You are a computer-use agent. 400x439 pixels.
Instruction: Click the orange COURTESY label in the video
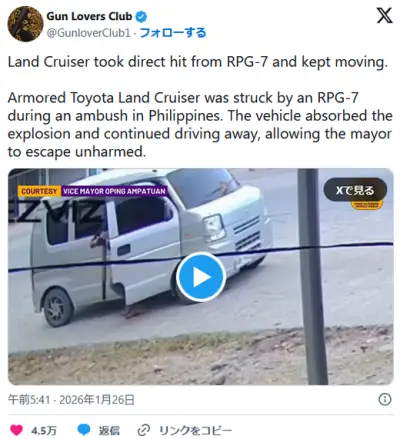coord(39,191)
